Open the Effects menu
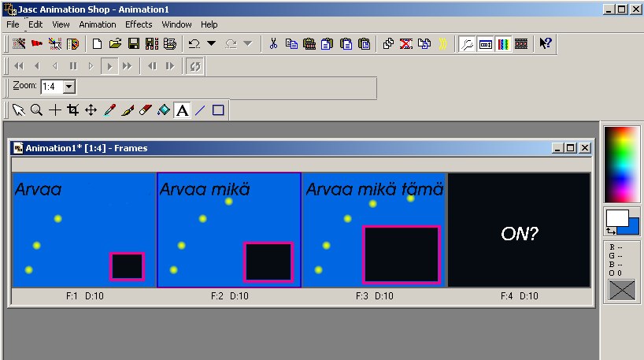 [139, 24]
